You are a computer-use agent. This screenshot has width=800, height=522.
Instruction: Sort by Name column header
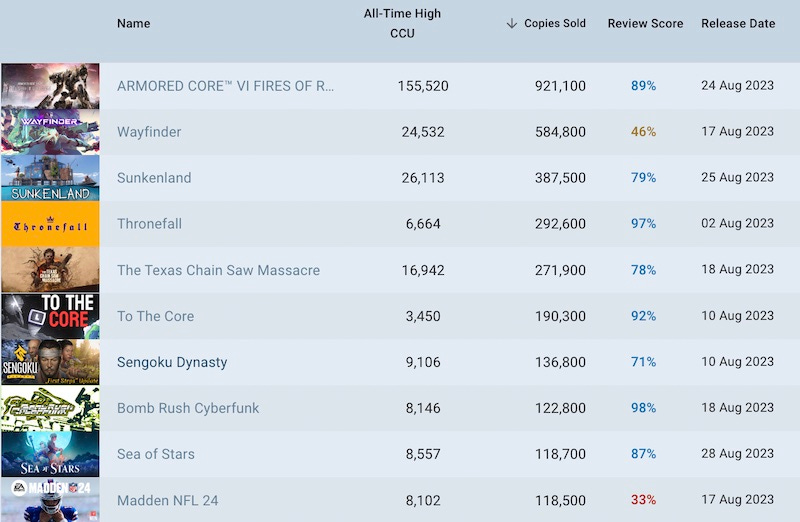coord(134,23)
